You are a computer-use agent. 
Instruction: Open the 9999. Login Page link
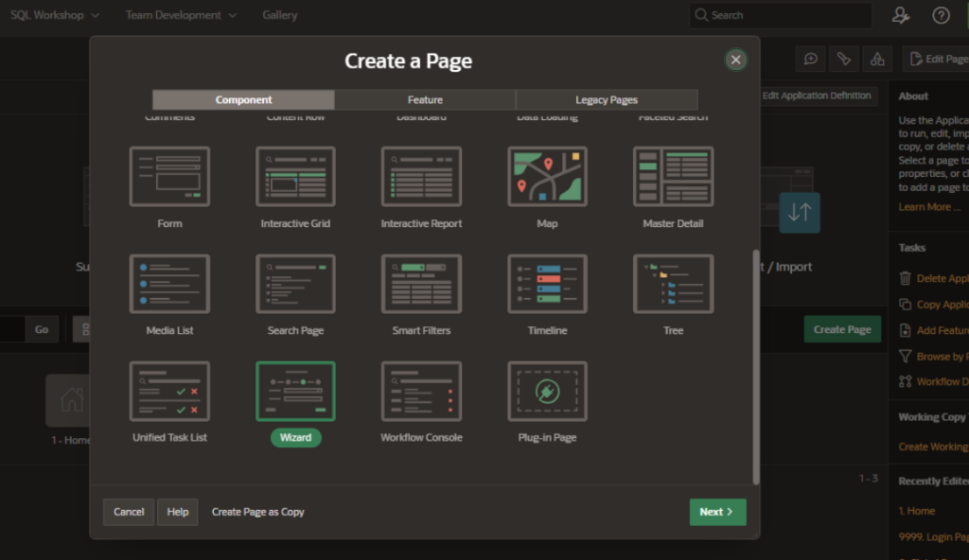(933, 536)
